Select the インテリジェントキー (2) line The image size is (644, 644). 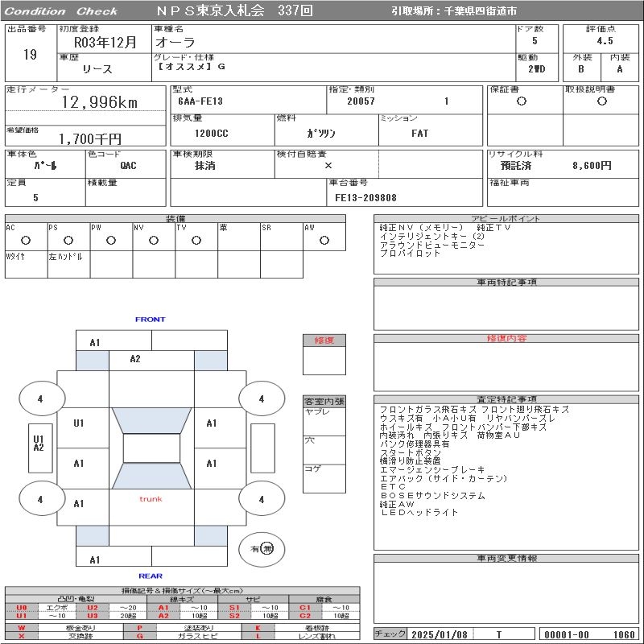point(432,236)
